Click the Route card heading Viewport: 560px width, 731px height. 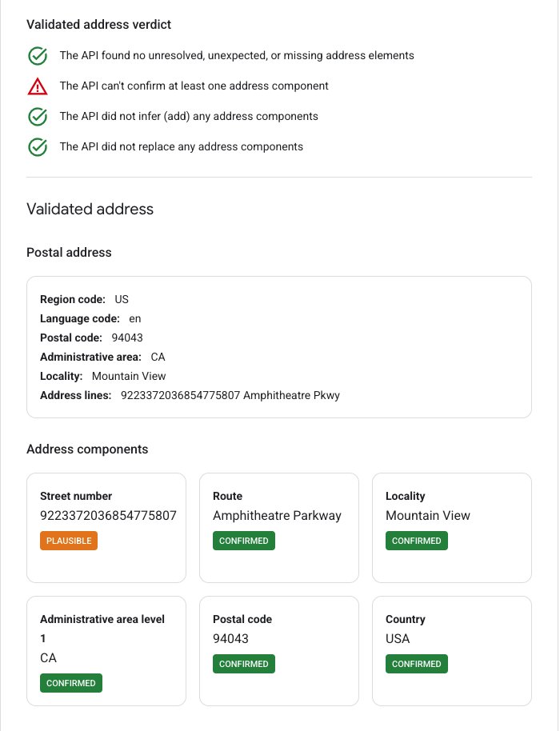click(227, 496)
